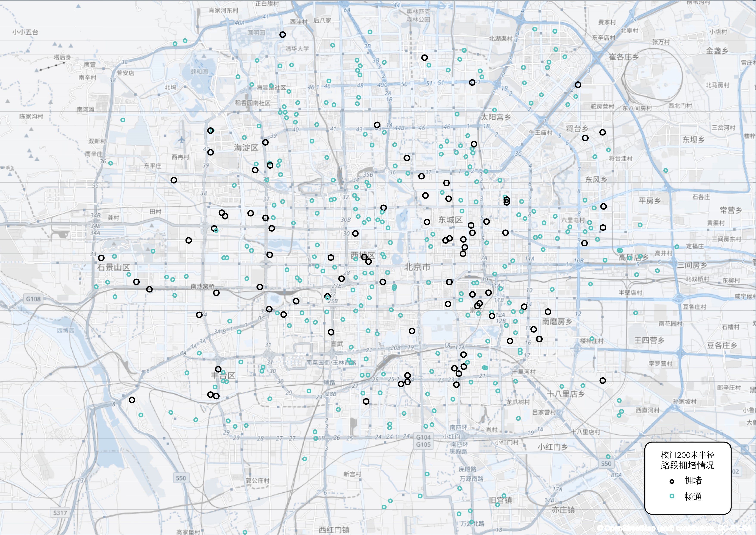Click the legend title 校门200米半径
The height and width of the screenshot is (535, 756).
[688, 455]
